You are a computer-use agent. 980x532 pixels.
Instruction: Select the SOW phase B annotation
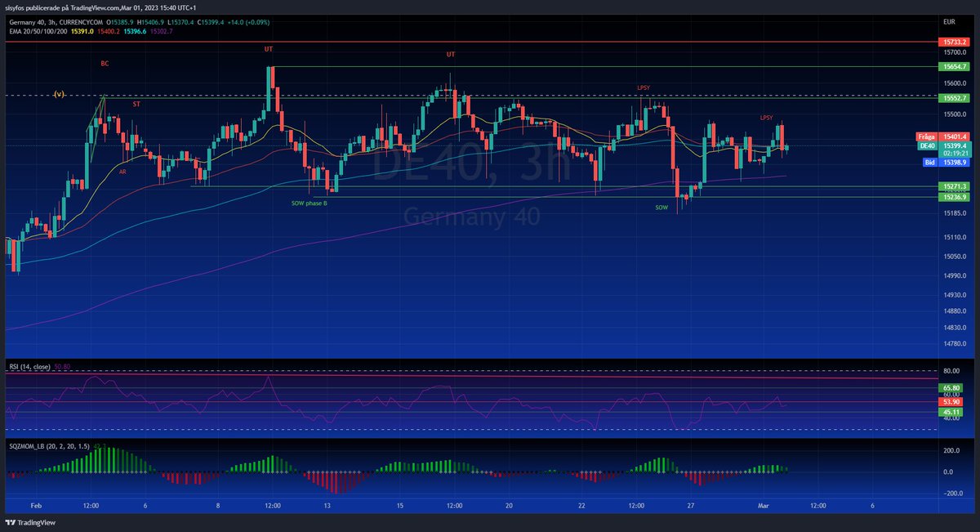click(310, 203)
